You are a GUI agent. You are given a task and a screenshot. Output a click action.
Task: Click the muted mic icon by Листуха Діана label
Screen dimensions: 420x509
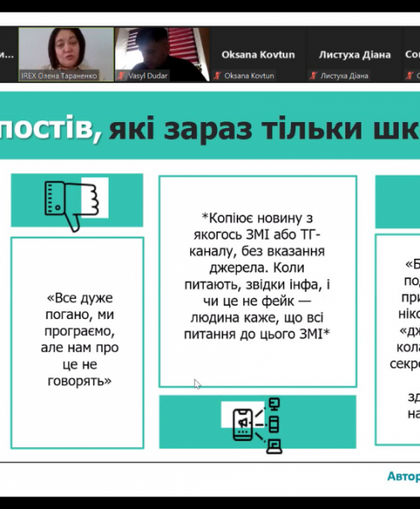pos(313,76)
